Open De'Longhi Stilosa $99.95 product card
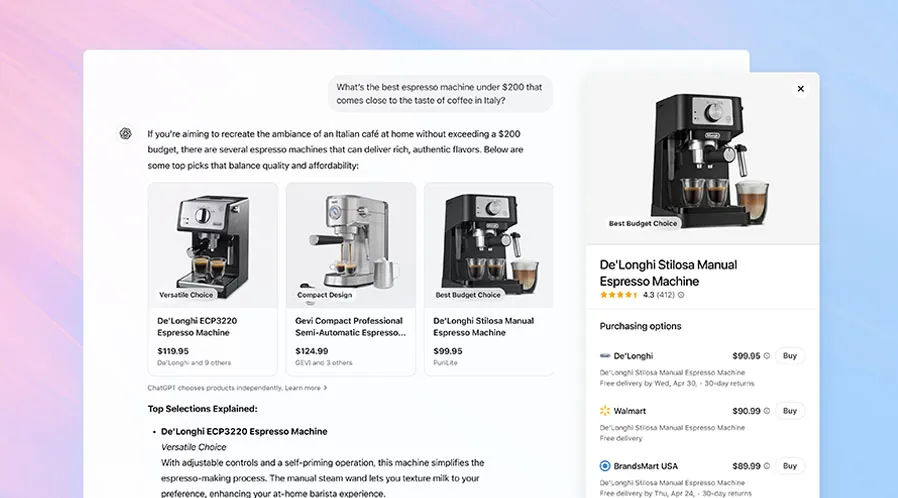 [x=489, y=279]
